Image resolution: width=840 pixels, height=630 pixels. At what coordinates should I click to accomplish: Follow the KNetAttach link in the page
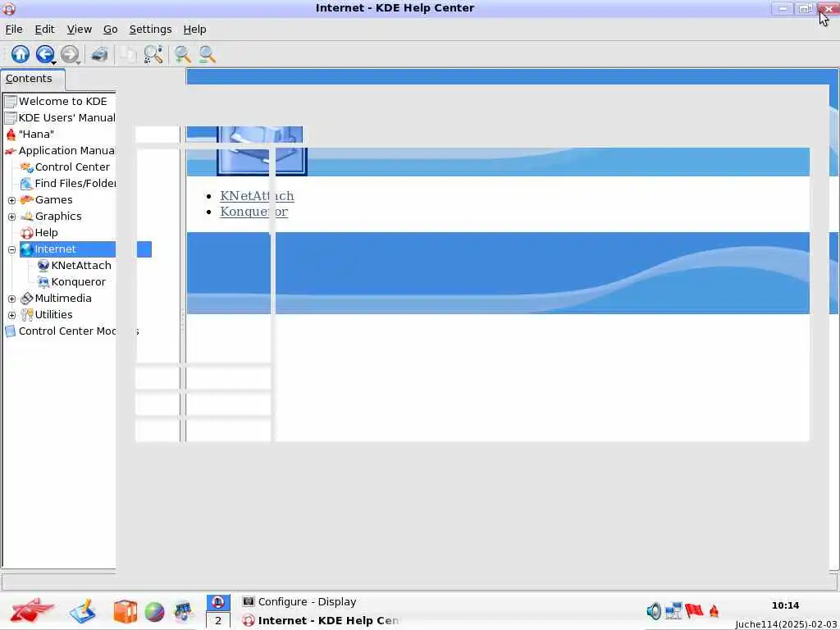(x=257, y=196)
